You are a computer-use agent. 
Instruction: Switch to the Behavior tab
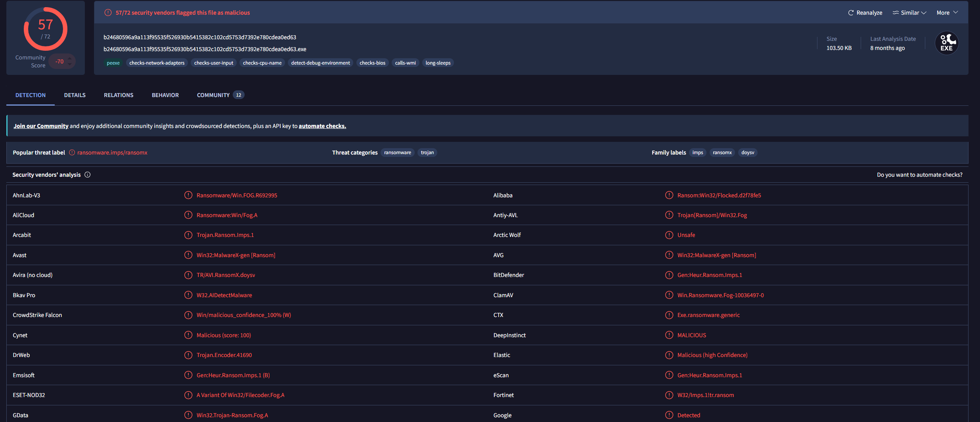pos(165,95)
